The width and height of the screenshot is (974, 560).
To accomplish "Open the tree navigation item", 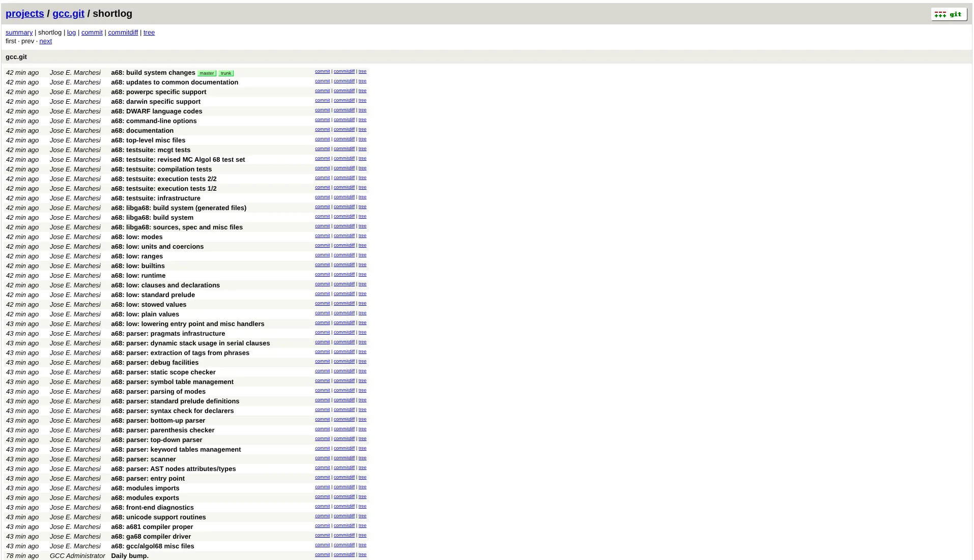I will (149, 33).
